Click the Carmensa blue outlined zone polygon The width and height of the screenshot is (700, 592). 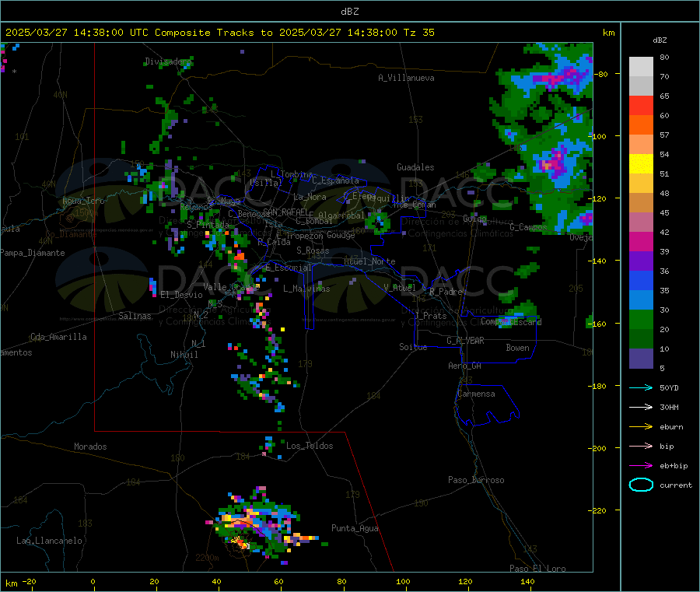click(x=487, y=405)
